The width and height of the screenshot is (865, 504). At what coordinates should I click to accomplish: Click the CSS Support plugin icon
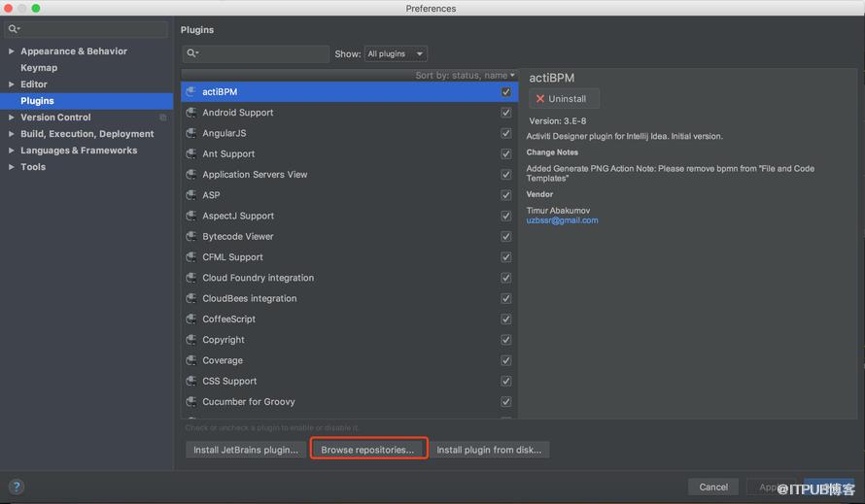[190, 381]
